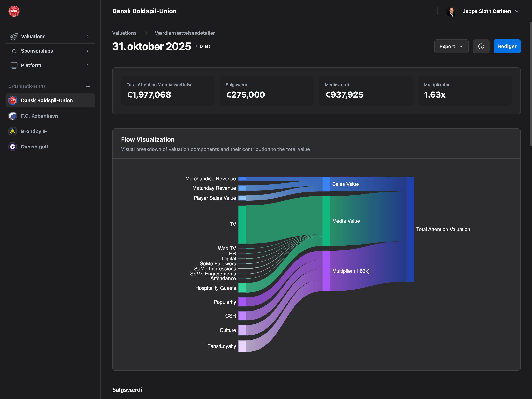The width and height of the screenshot is (532, 399).
Task: Expand the Platform menu chevron
Action: [x=88, y=65]
